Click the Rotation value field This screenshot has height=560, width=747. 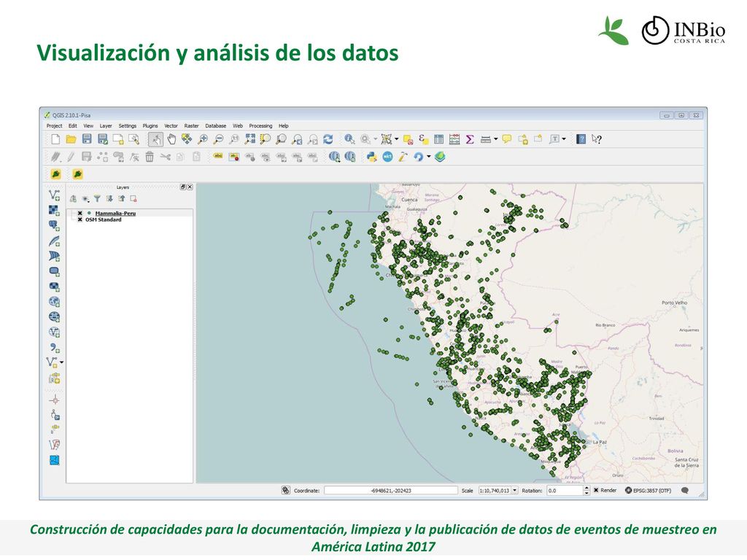click(564, 490)
